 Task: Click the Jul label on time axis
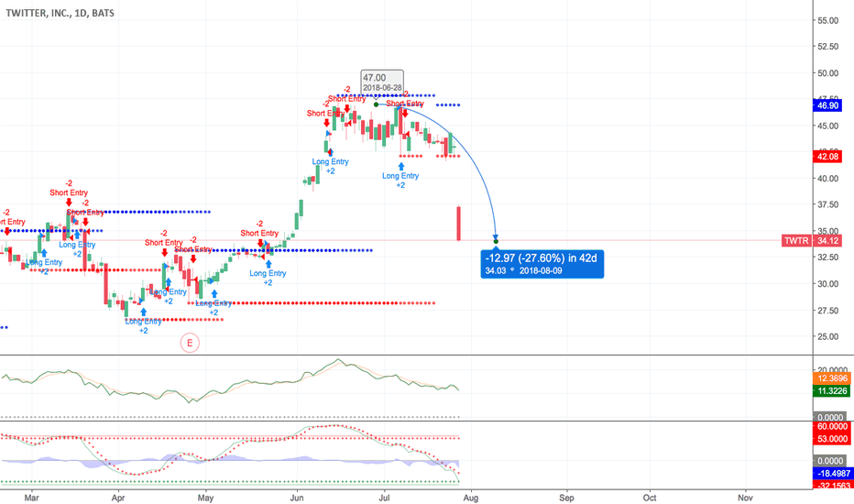[385, 498]
